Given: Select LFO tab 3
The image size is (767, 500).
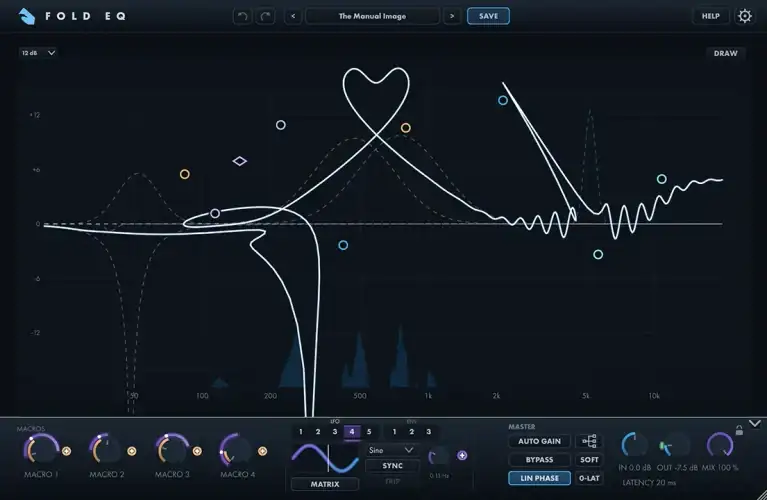Looking at the screenshot, I should (335, 432).
